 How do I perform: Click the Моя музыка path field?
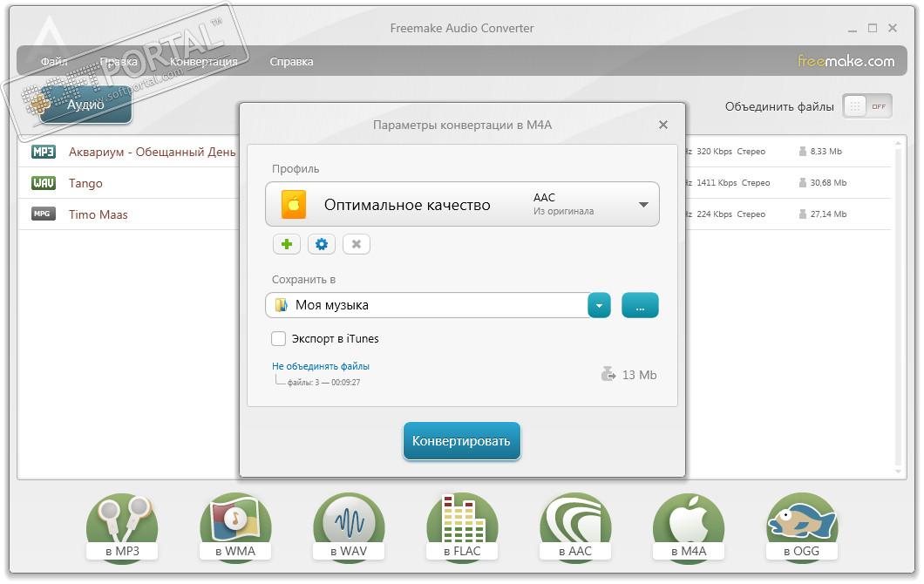(x=427, y=305)
